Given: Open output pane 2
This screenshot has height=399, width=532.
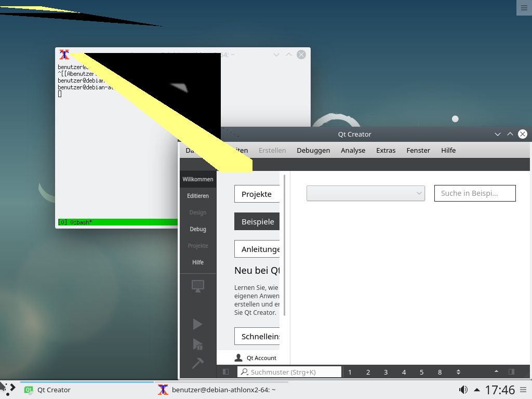Looking at the screenshot, I should [x=368, y=372].
